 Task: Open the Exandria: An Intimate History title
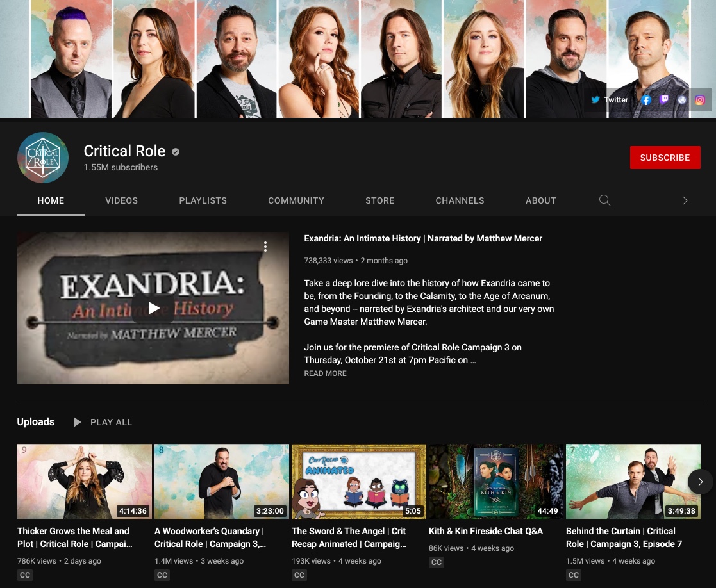click(x=423, y=238)
